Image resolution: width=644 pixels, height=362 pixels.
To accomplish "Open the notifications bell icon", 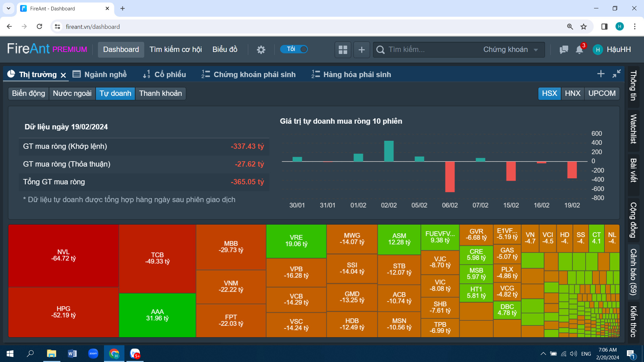I will [579, 50].
